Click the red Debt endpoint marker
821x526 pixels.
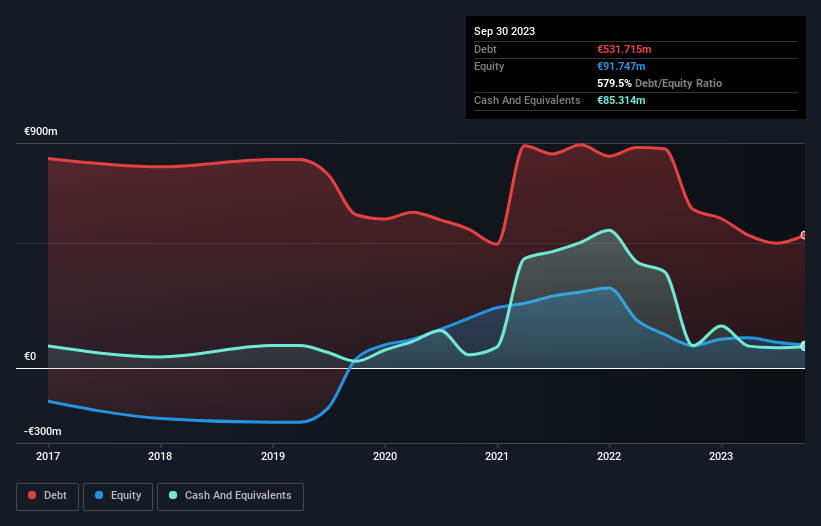coord(804,236)
